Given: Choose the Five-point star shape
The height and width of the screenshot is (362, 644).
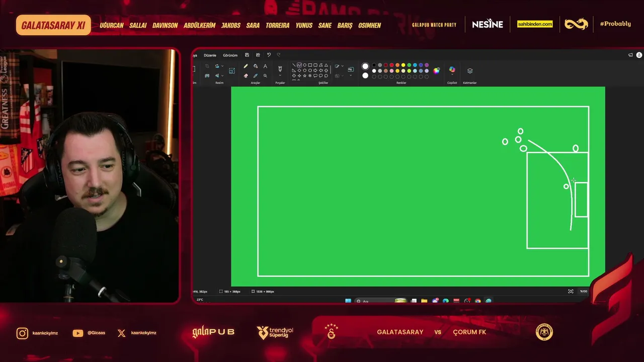Looking at the screenshot, I should click(x=304, y=76).
